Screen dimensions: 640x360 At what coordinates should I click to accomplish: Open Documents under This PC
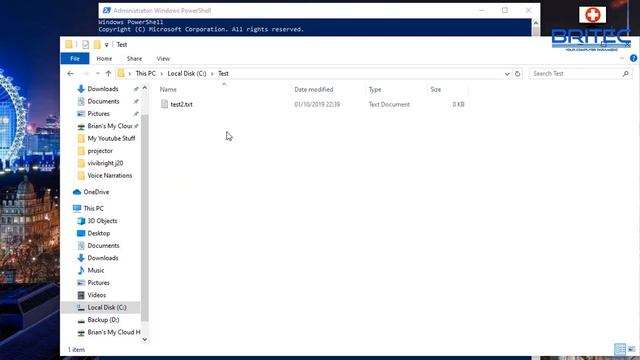coord(103,246)
